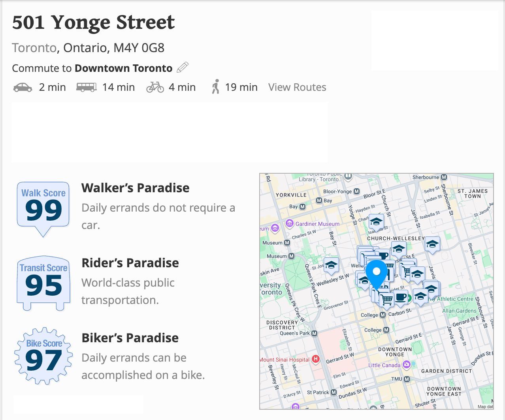The width and height of the screenshot is (505, 420).
Task: Click the Little Canada attraction marker
Action: 406,365
